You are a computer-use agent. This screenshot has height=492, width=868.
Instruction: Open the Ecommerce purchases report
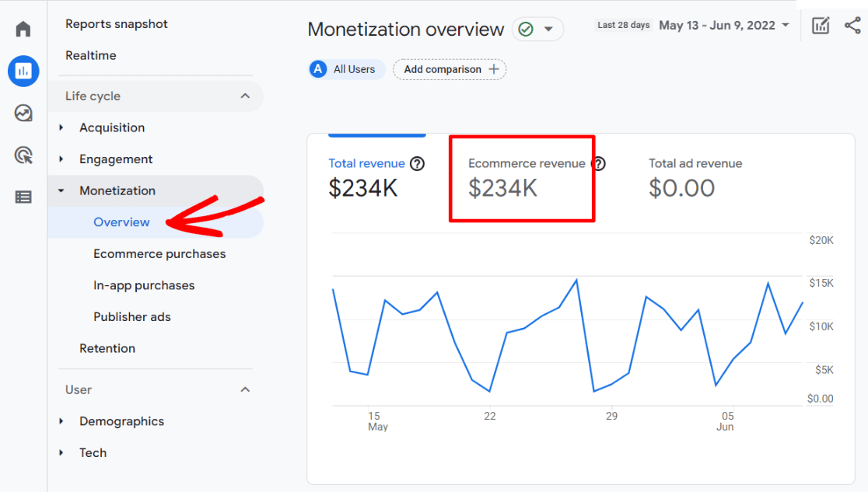(159, 253)
